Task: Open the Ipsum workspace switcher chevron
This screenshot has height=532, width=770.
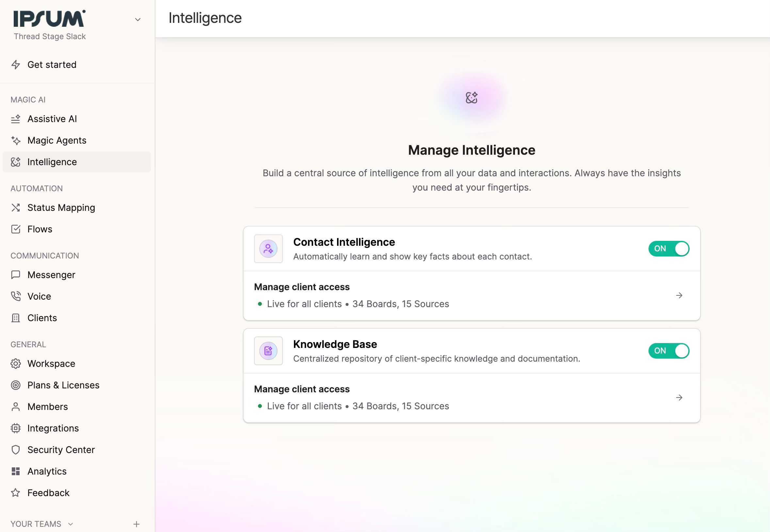Action: tap(138, 20)
